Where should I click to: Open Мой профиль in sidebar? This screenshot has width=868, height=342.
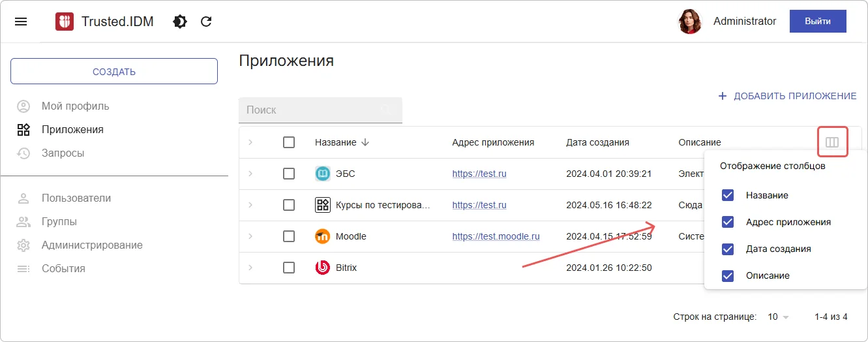coord(63,106)
